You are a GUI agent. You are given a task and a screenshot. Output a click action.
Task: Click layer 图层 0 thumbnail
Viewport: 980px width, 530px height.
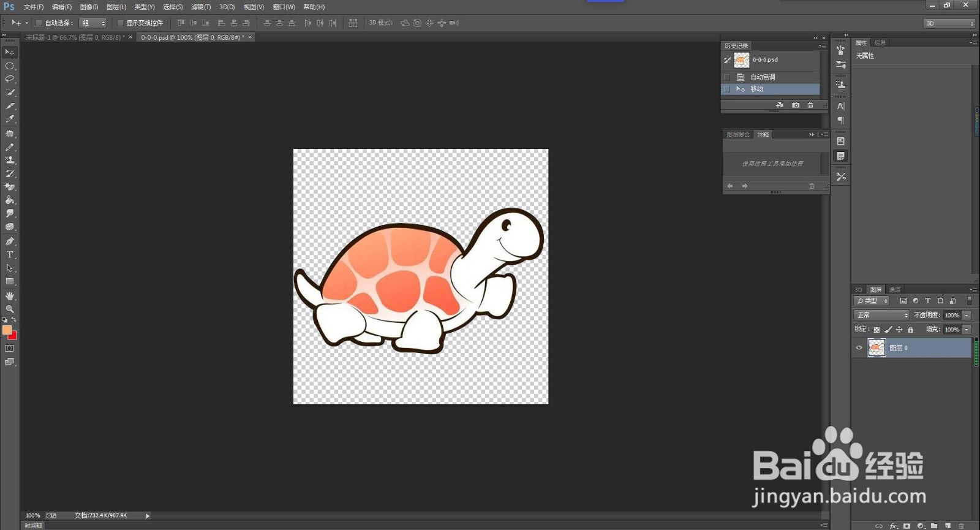[x=876, y=348]
